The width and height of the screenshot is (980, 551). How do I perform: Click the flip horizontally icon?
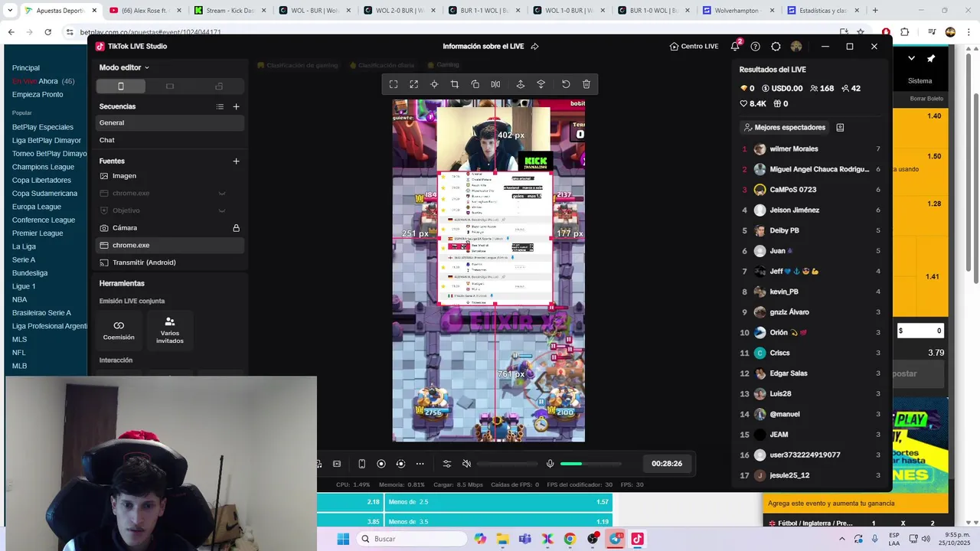pyautogui.click(x=495, y=84)
